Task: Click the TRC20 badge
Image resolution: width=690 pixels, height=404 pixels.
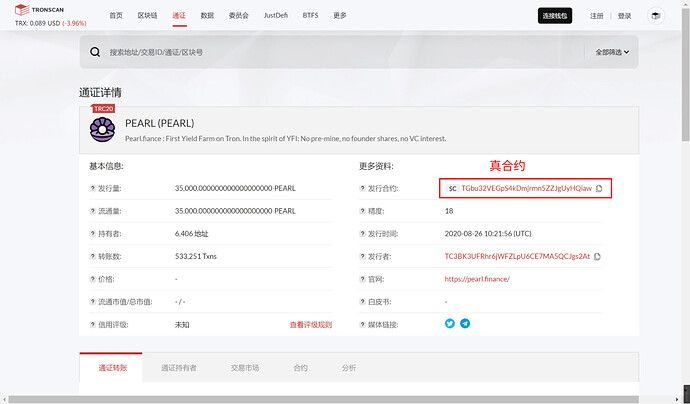Action: [x=104, y=109]
